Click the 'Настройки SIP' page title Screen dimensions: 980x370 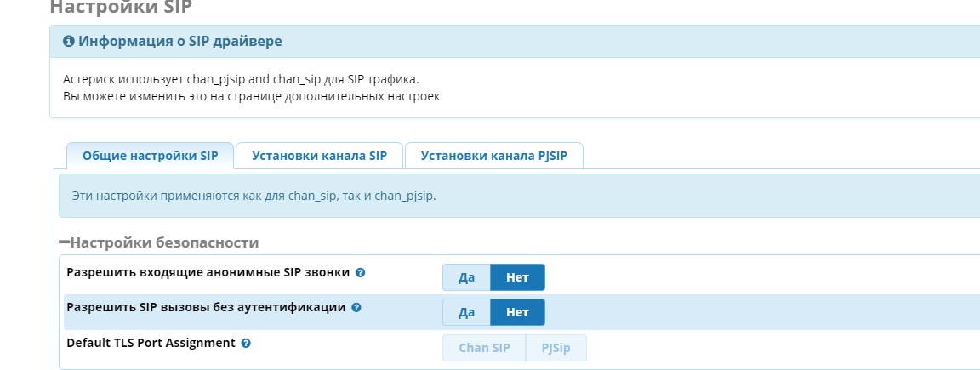(x=121, y=8)
